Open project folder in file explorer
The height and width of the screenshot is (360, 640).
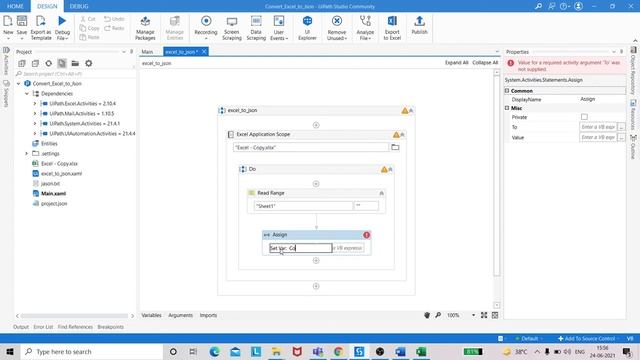tap(75, 63)
